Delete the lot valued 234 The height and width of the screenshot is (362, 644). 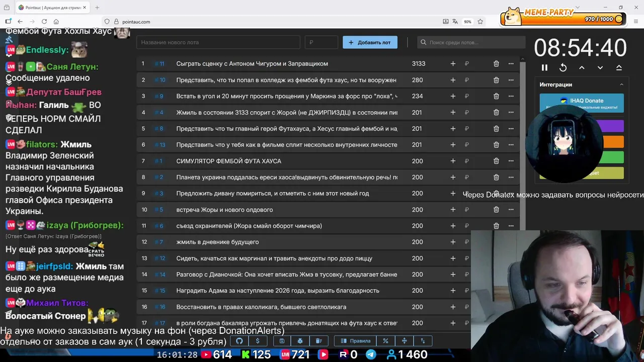pos(496,96)
